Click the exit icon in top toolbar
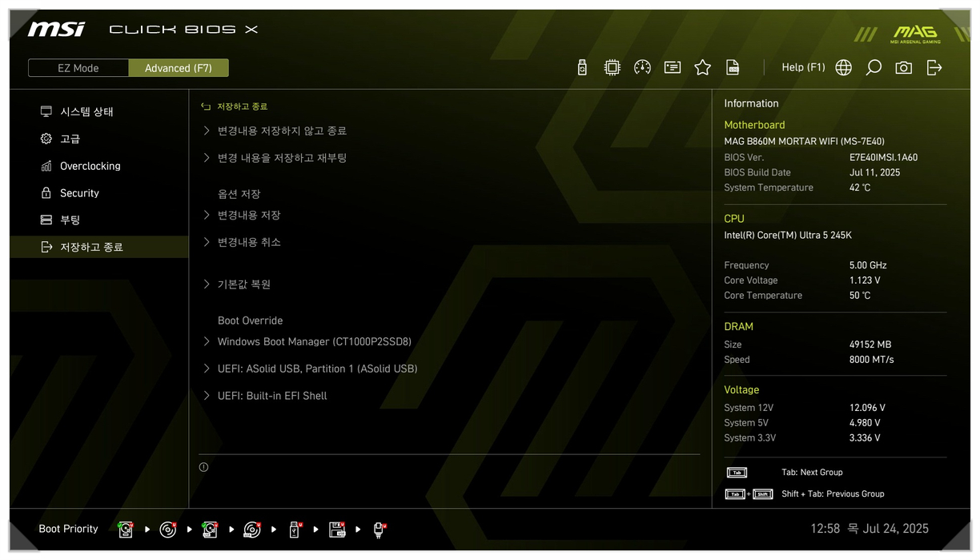The width and height of the screenshot is (980, 560). tap(934, 68)
